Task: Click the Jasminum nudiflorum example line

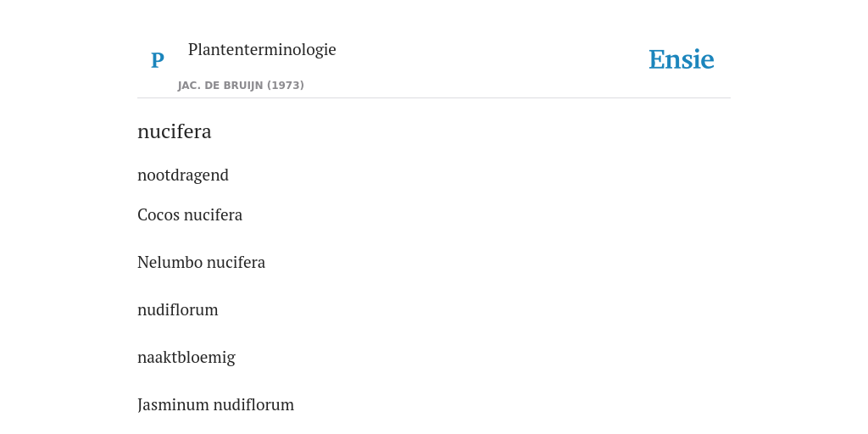Action: (215, 404)
